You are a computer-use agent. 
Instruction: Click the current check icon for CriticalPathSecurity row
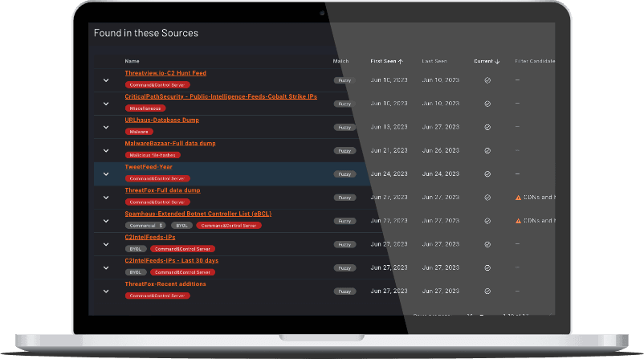click(487, 104)
